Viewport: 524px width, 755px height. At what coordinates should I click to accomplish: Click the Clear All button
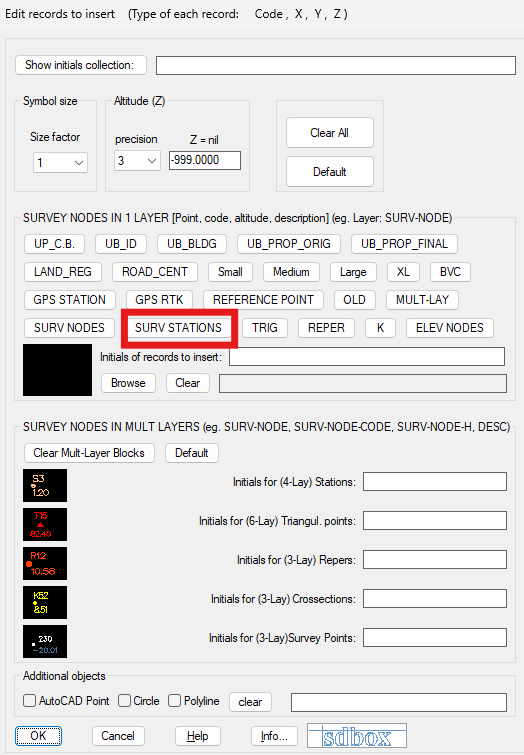[x=329, y=133]
